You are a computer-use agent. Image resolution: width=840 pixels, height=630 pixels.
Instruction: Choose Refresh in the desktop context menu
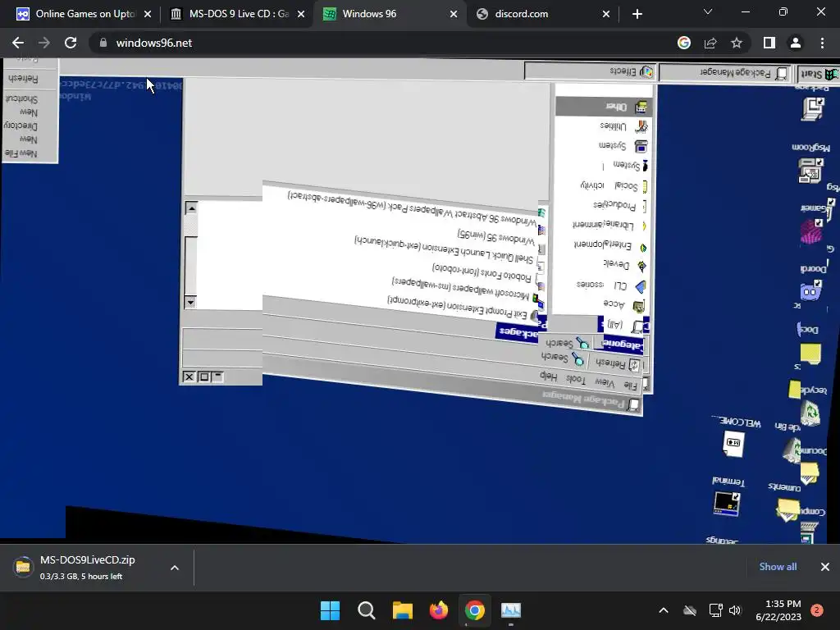[22, 78]
